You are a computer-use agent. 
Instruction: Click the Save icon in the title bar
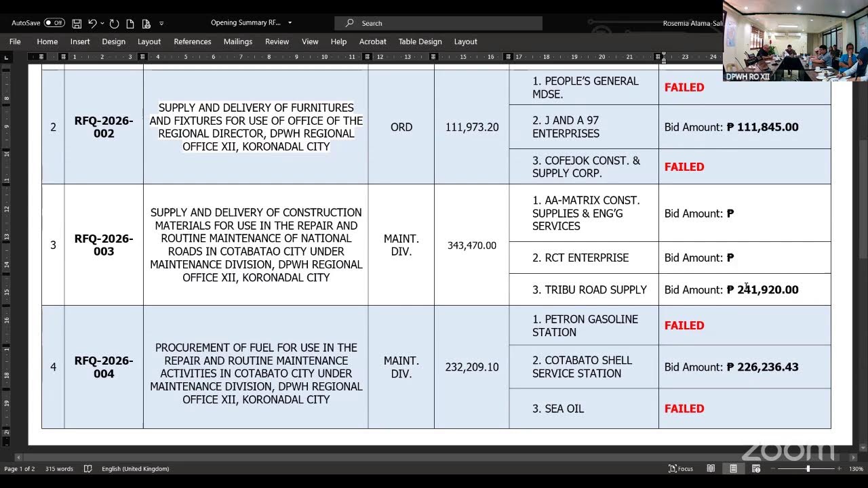point(77,23)
